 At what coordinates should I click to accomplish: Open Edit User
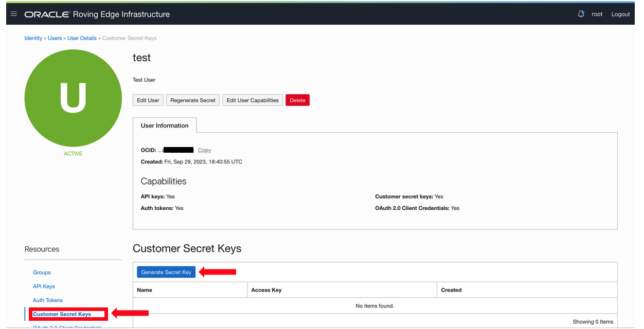pyautogui.click(x=148, y=100)
